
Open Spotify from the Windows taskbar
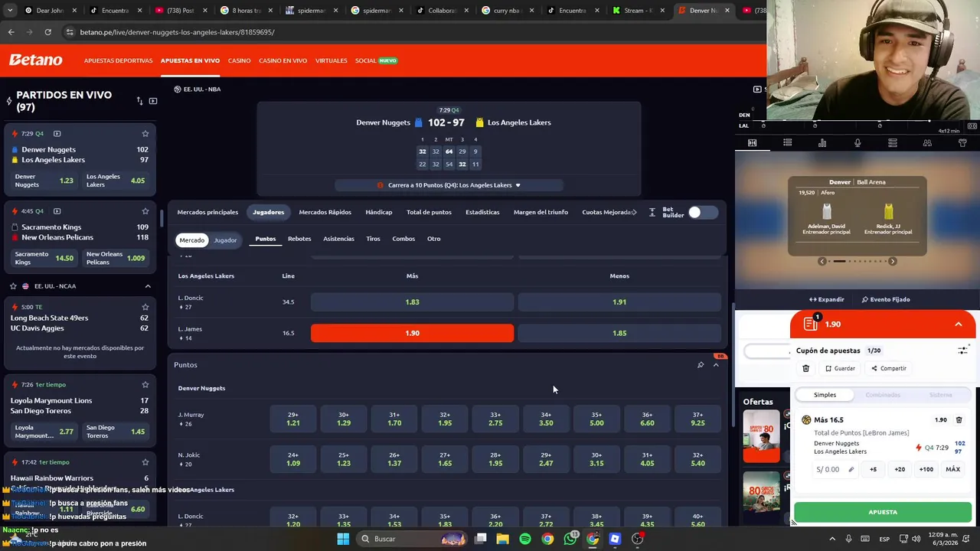[525, 539]
